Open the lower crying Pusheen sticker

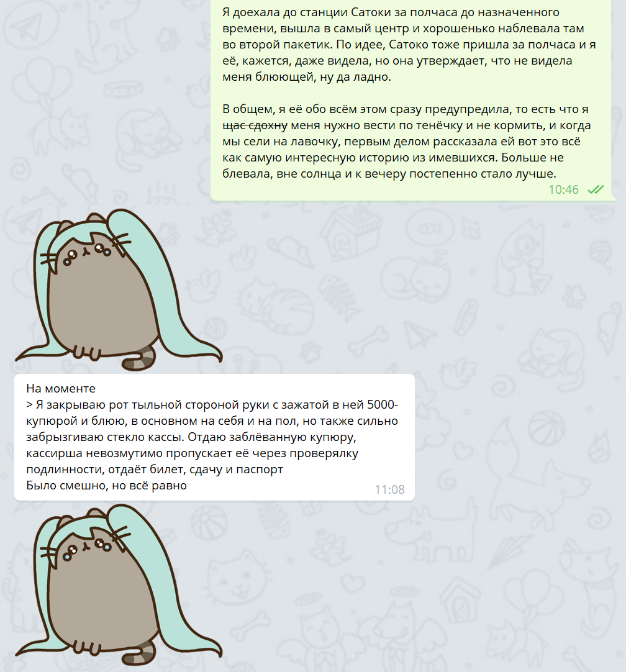[x=119, y=585]
